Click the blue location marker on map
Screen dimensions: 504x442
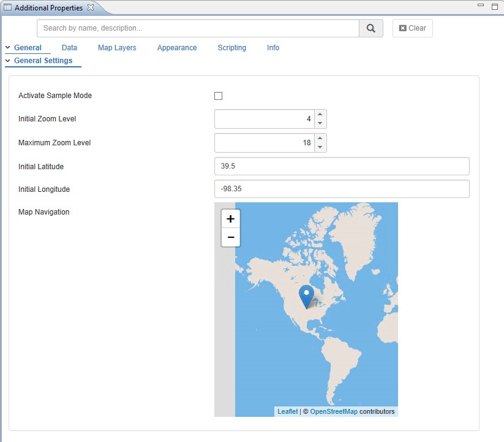point(306,296)
